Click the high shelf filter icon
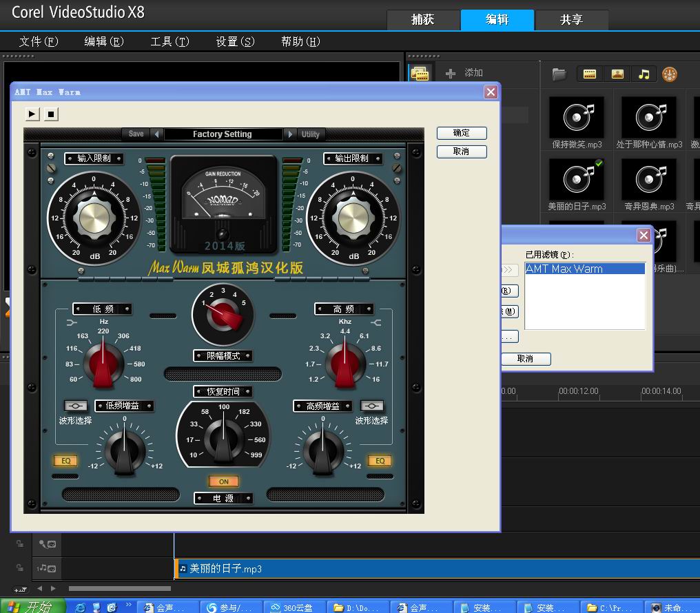Screen dimensions: 700x613 pyautogui.click(x=376, y=322)
